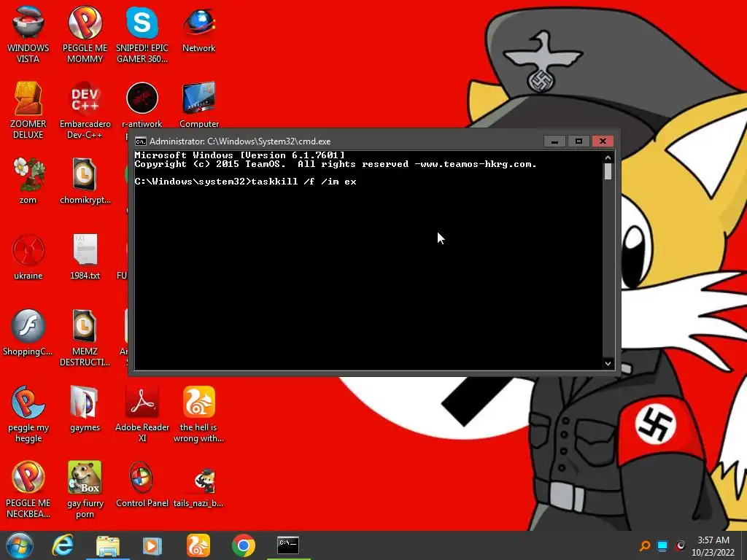Launch Google Chrome from the taskbar
Viewport: 747px width, 560px height.
click(244, 545)
